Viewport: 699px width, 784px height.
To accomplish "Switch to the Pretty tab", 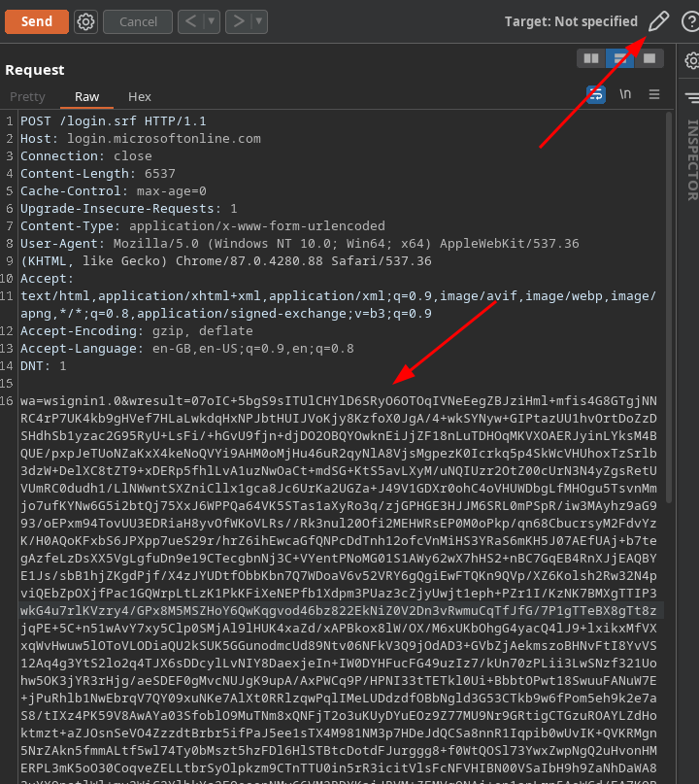I will coord(27,96).
